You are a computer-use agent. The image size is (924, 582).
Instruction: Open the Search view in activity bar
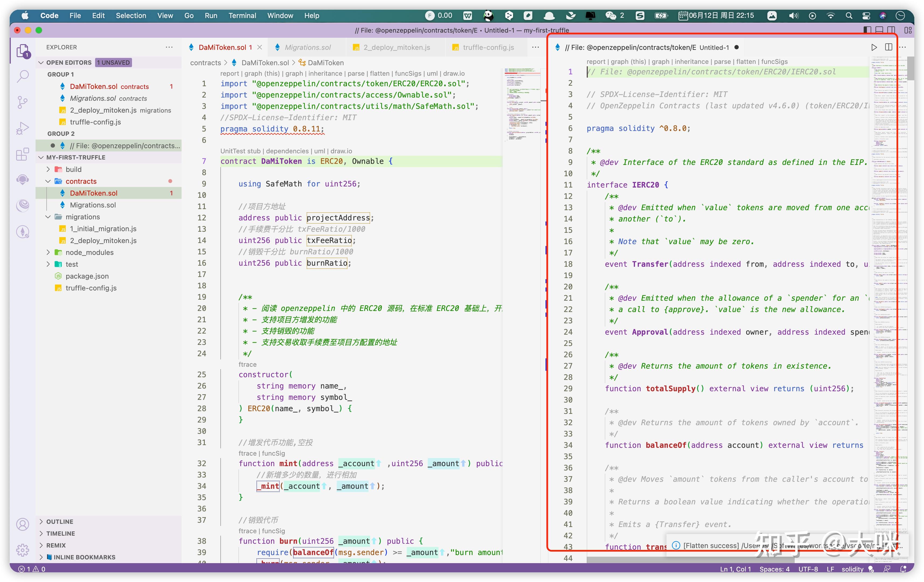tap(23, 76)
